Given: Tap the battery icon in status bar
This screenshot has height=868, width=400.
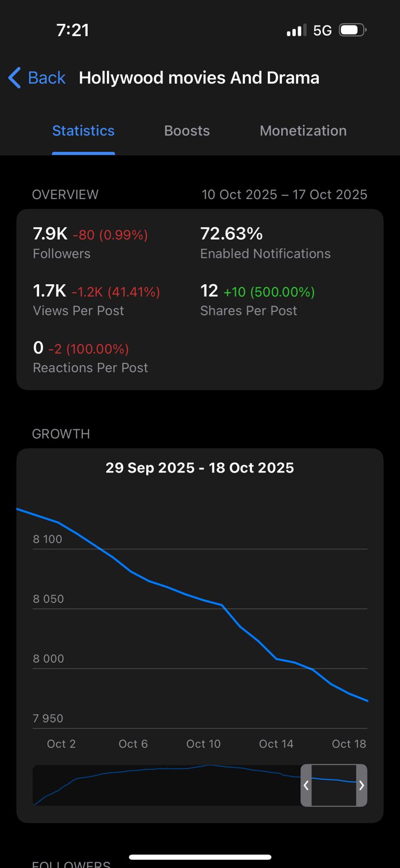Looking at the screenshot, I should click(352, 30).
